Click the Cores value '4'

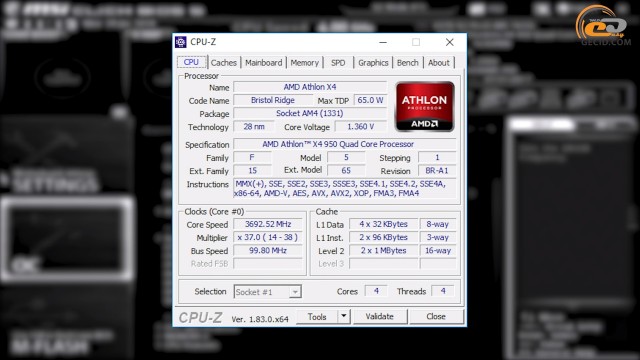pos(376,291)
